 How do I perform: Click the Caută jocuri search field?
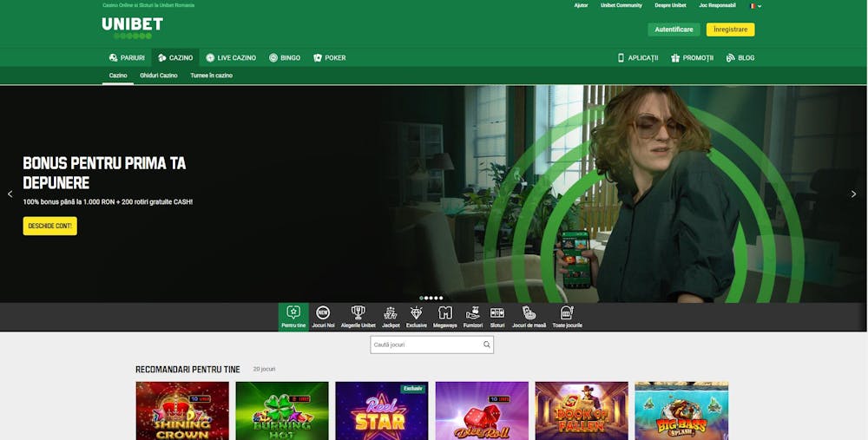[431, 345]
